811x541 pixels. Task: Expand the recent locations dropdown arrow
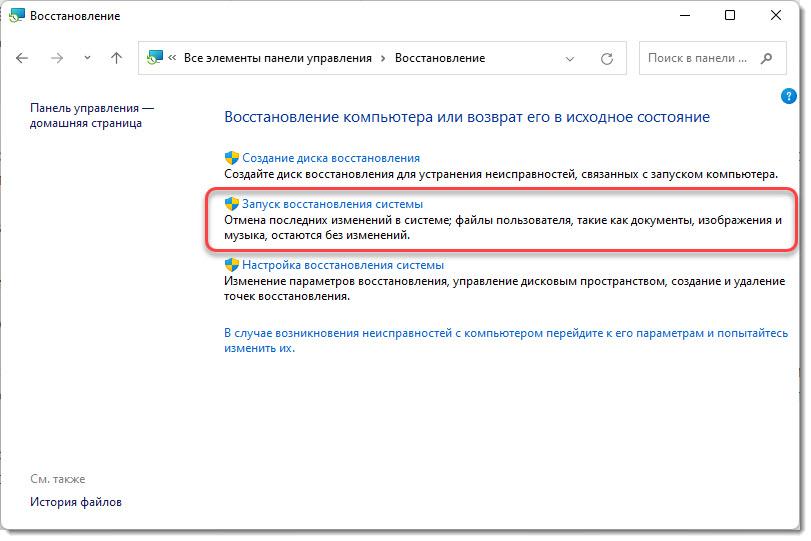click(x=86, y=58)
